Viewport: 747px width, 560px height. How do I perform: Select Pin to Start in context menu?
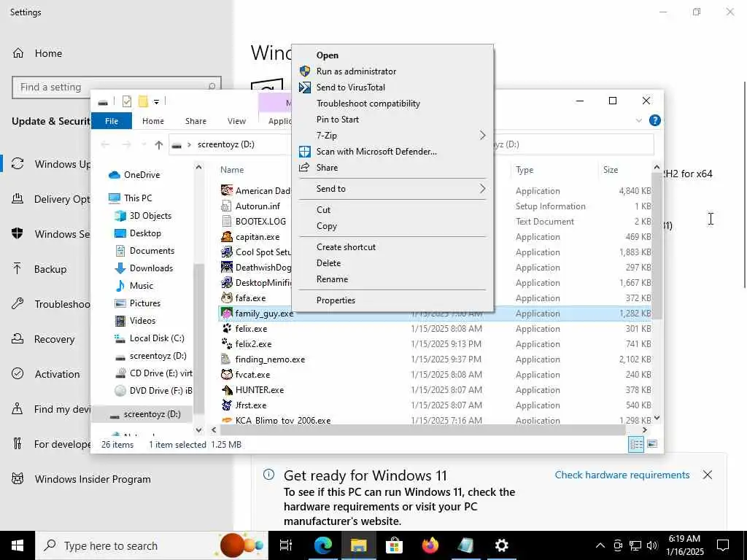point(392,120)
